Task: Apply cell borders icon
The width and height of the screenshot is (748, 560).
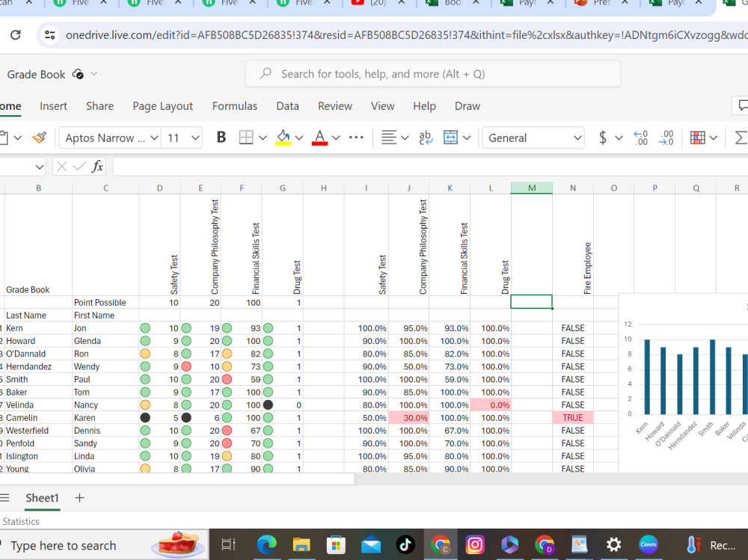Action: (x=246, y=138)
